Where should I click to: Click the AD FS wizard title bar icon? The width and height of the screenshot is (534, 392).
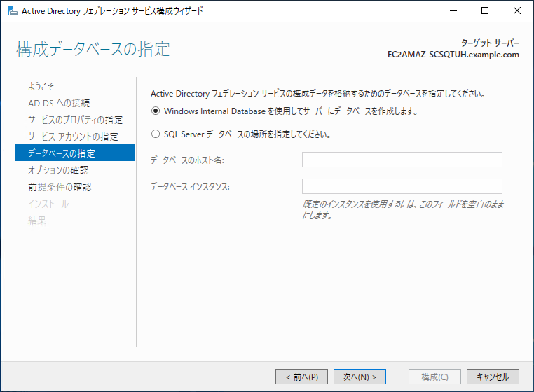click(12, 11)
